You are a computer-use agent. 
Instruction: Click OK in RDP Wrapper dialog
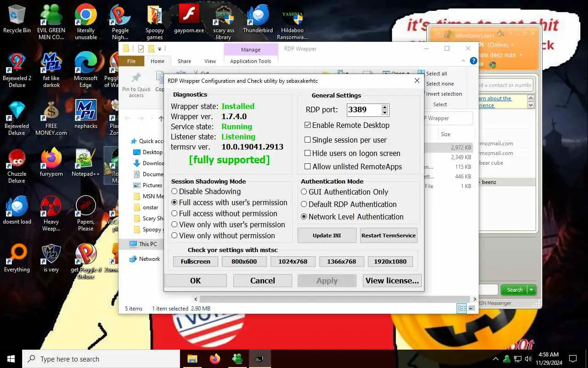coord(196,281)
